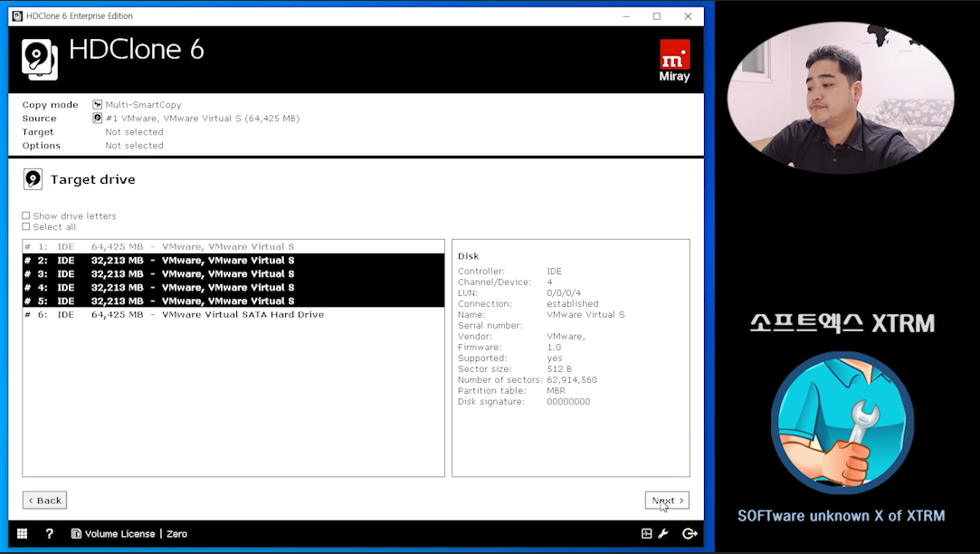The image size is (980, 554).
Task: Click the wrench mascot channel logo
Action: pos(842,424)
